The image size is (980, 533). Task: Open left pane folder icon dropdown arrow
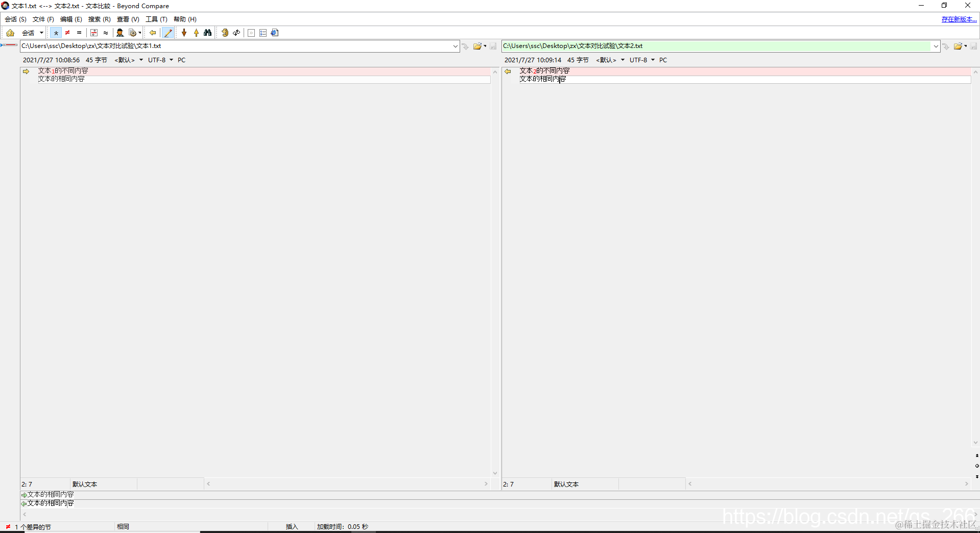(x=485, y=46)
